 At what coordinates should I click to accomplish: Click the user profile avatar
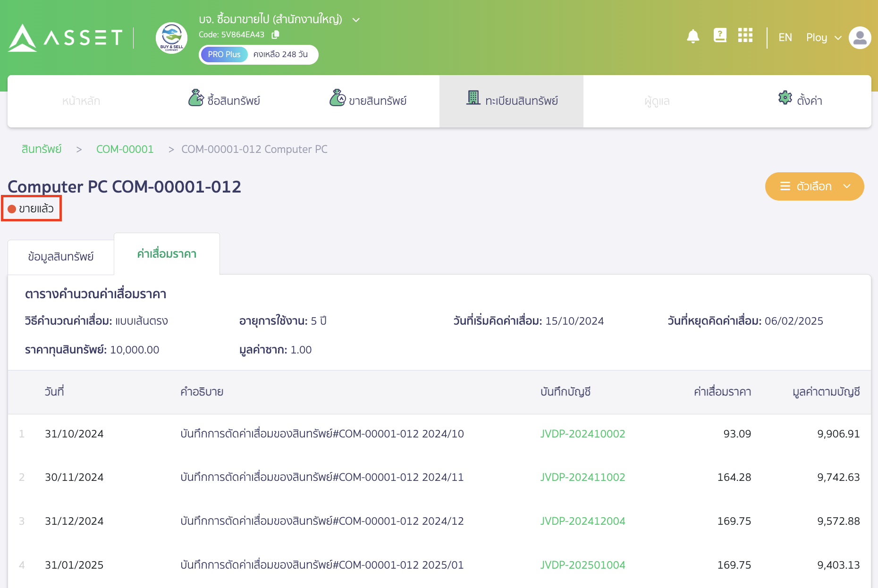point(860,37)
